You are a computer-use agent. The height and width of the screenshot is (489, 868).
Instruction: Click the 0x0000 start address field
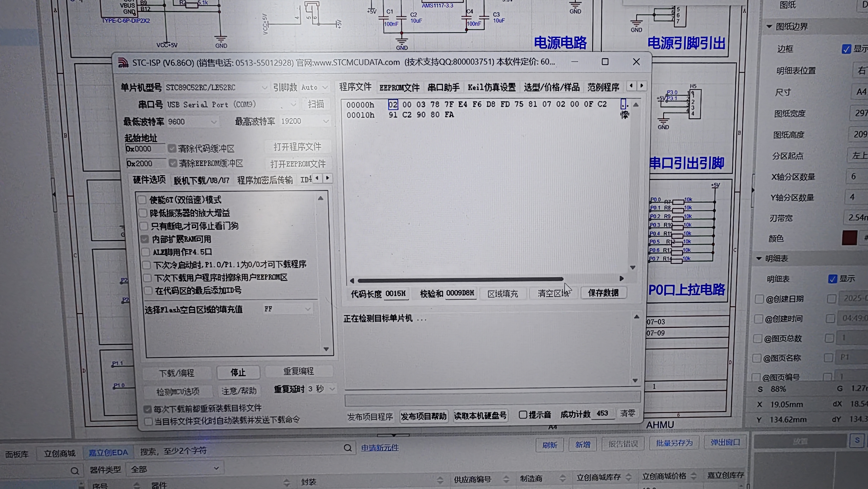pyautogui.click(x=145, y=149)
